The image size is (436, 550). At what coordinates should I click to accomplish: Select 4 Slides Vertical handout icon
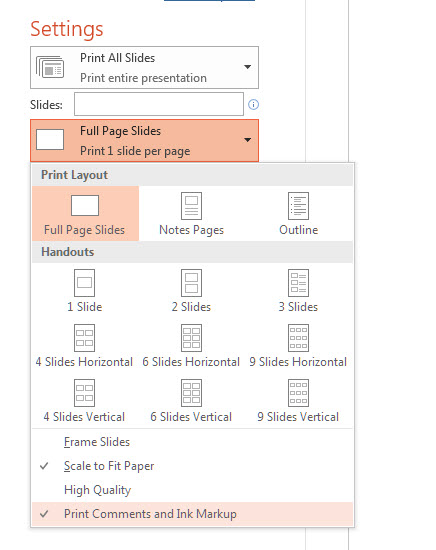coord(84,393)
